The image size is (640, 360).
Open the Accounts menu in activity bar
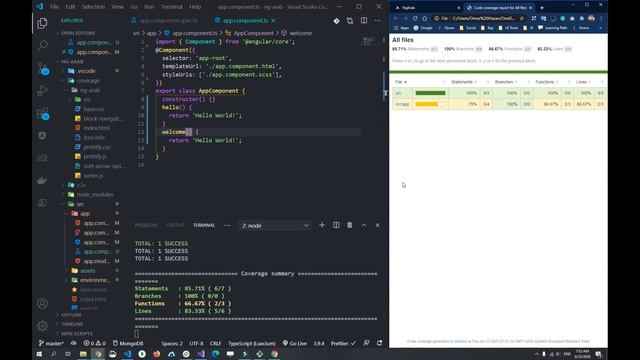[42, 303]
